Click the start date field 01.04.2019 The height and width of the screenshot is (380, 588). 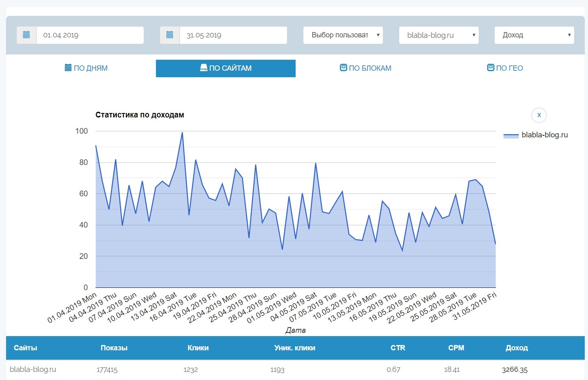coord(90,35)
